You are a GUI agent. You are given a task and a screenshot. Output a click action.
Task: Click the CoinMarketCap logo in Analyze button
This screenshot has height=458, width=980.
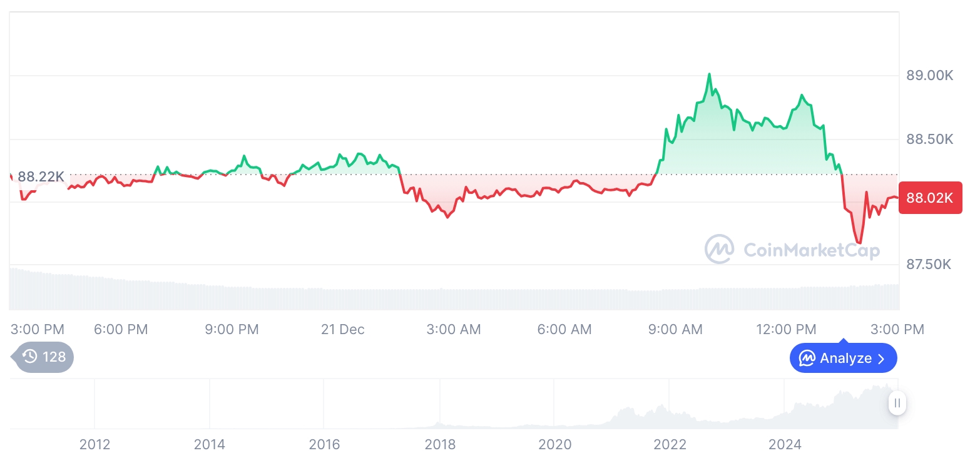click(x=807, y=359)
